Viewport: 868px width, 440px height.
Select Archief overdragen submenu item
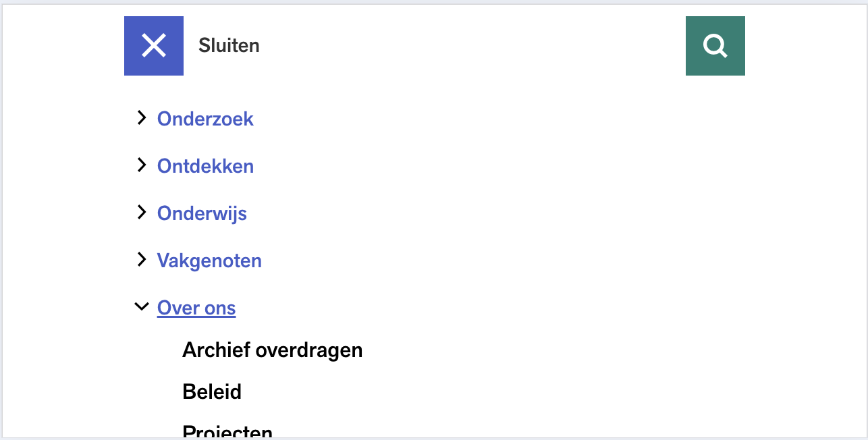point(272,350)
